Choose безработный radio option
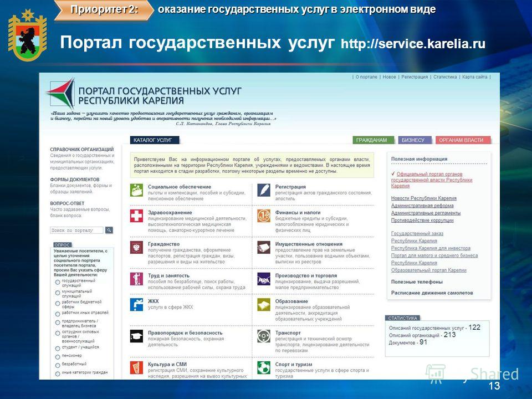The width and height of the screenshot is (532, 399). pyautogui.click(x=58, y=365)
